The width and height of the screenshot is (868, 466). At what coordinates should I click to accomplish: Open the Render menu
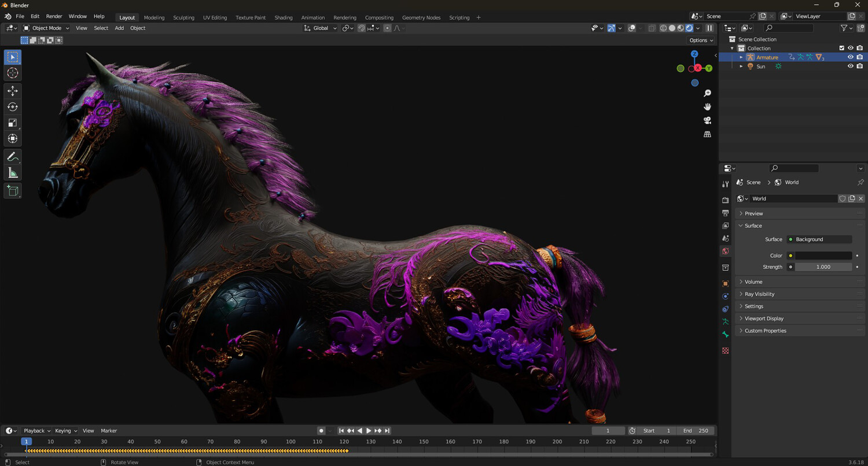[x=54, y=16]
